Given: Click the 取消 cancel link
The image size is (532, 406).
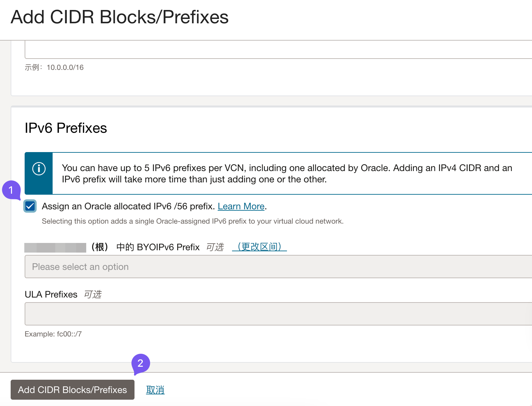Looking at the screenshot, I should pos(155,390).
